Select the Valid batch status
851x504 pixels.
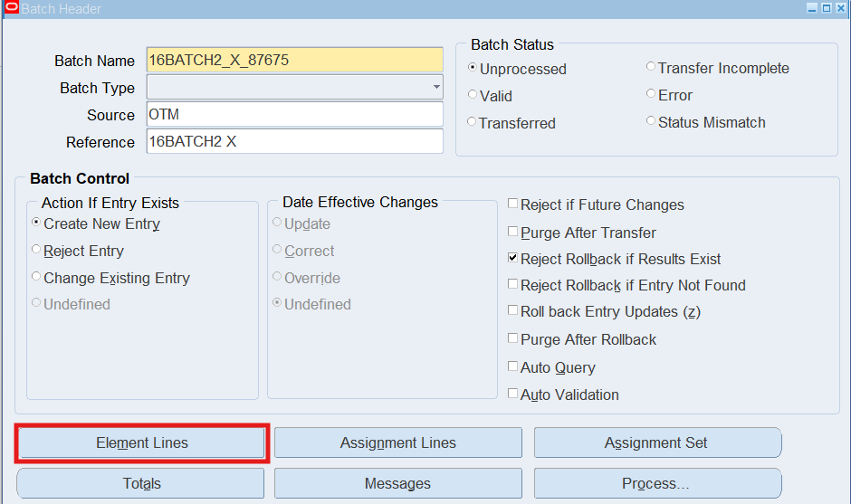[x=473, y=95]
